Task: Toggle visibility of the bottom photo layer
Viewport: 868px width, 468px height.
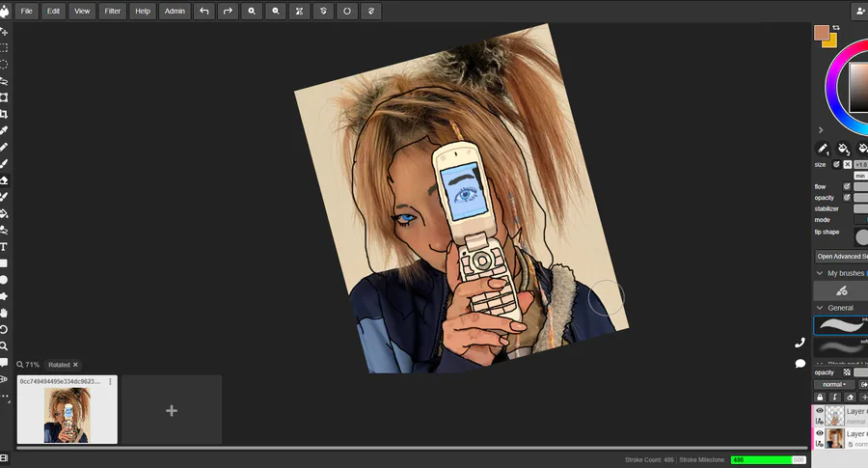Action: (820, 433)
